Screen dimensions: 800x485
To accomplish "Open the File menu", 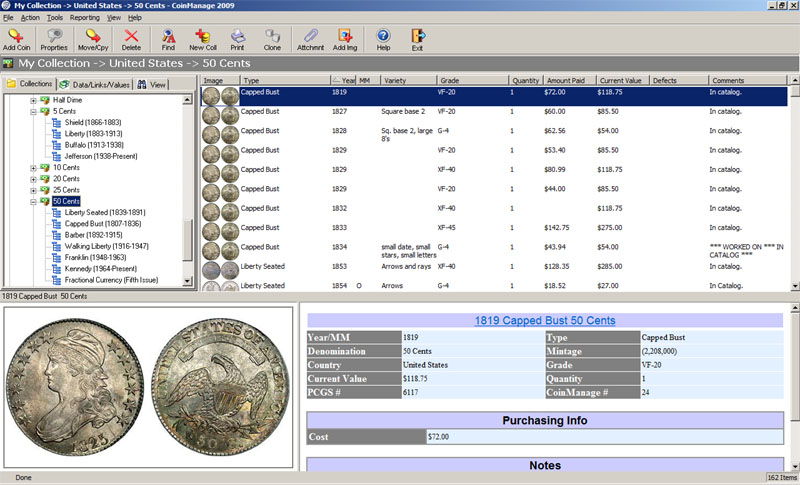I will (8, 17).
